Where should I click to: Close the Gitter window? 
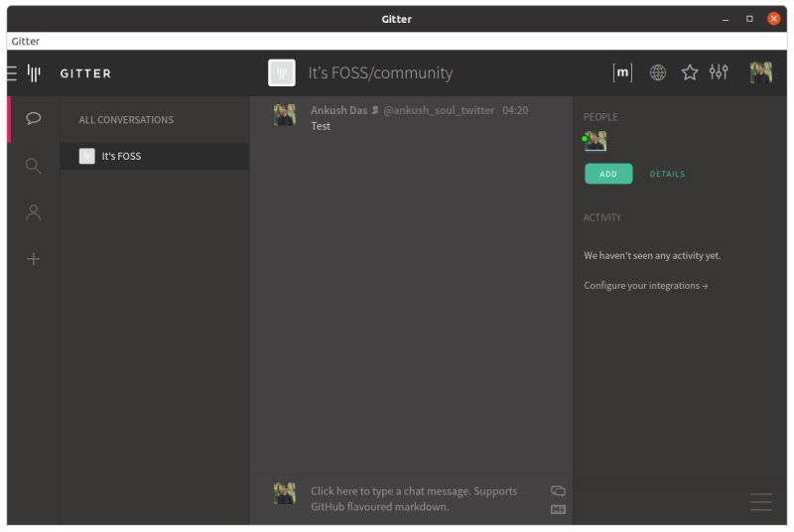(774, 19)
